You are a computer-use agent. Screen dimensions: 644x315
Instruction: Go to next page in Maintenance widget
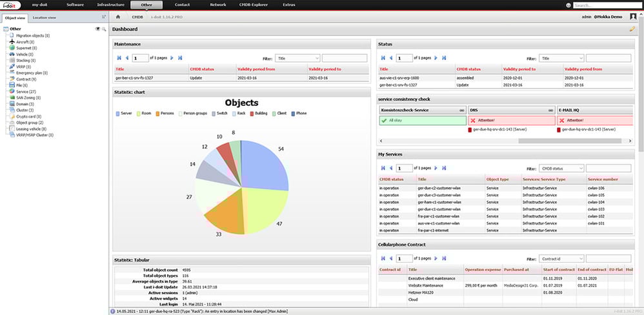[172, 58]
